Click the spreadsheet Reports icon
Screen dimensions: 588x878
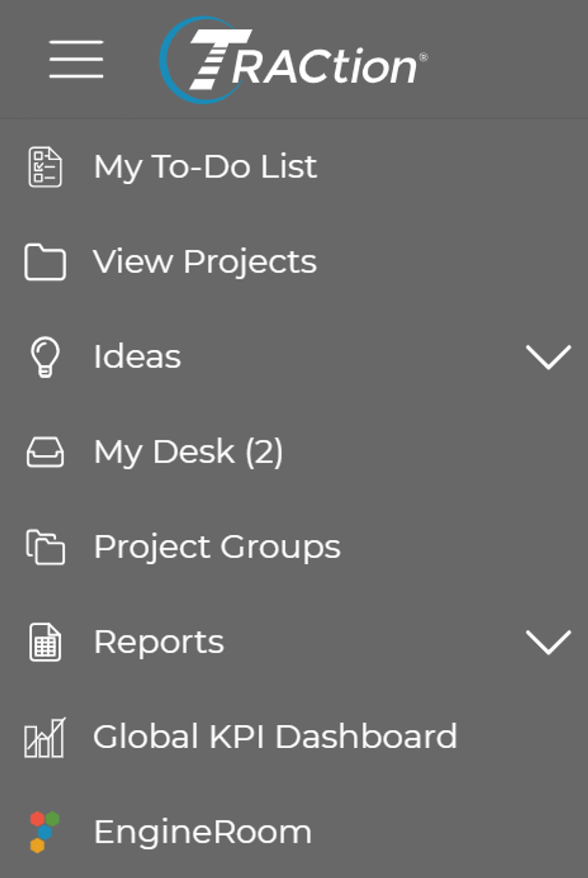pyautogui.click(x=45, y=642)
